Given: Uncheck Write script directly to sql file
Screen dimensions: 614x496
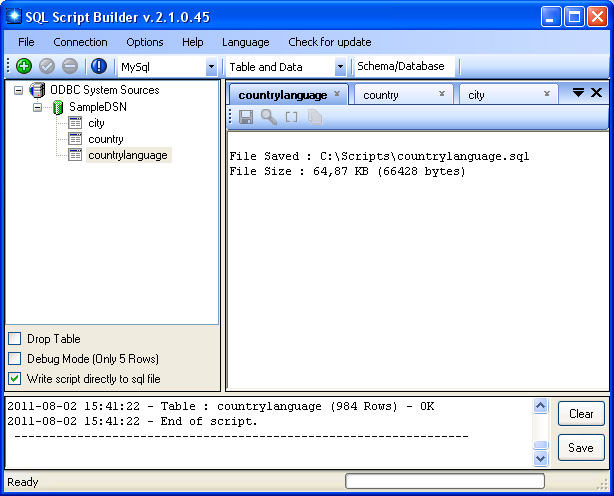Looking at the screenshot, I should pyautogui.click(x=14, y=379).
